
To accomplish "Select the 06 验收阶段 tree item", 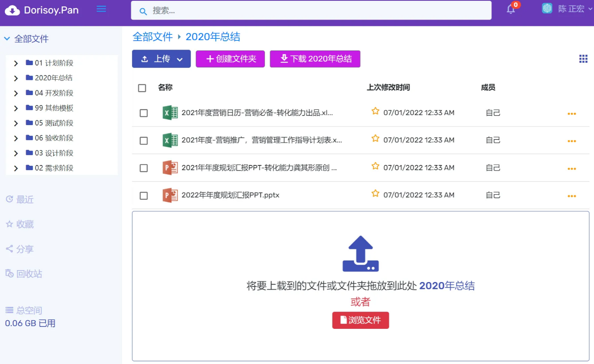I will point(54,138).
